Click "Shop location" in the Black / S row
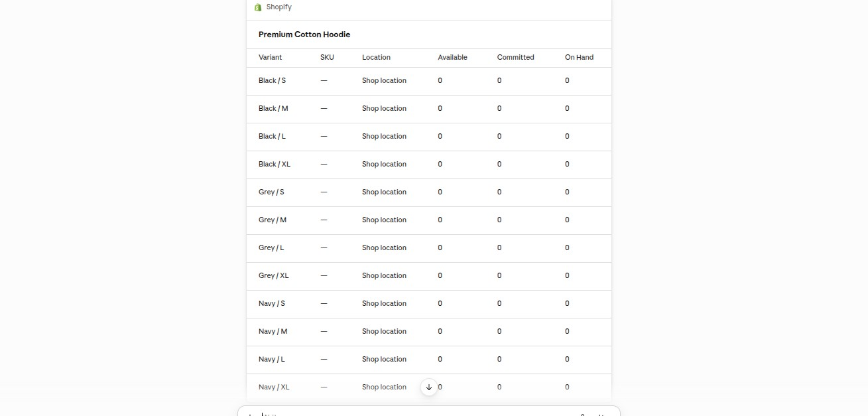This screenshot has width=868, height=416. tap(384, 81)
